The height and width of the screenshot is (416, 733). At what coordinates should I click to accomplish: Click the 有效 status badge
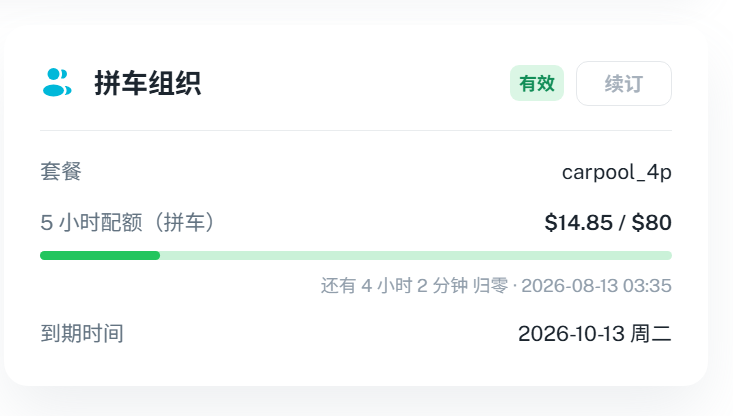point(537,83)
